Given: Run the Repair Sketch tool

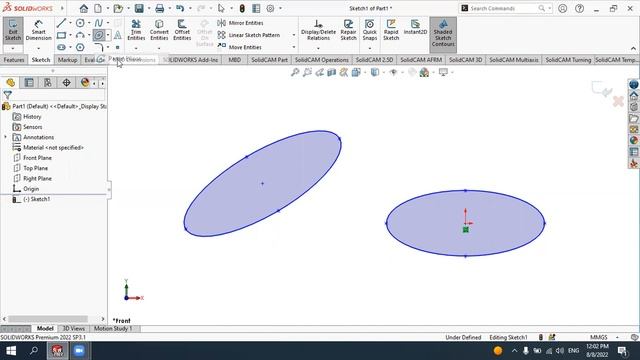Looking at the screenshot, I should click(x=348, y=30).
